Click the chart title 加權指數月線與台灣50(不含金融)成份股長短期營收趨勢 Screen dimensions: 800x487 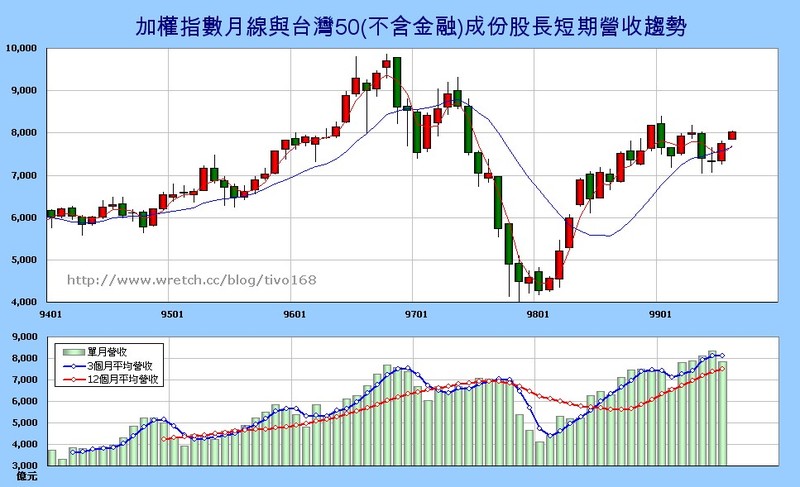point(411,26)
